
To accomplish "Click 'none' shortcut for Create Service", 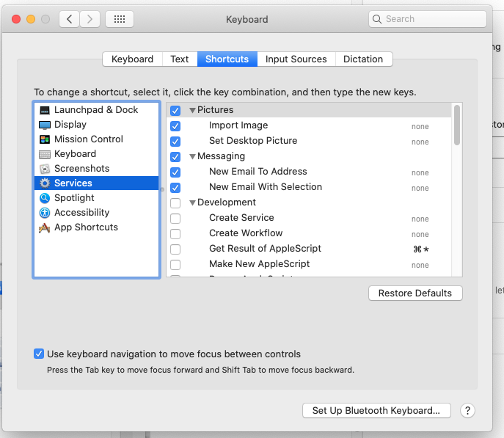I will (420, 219).
